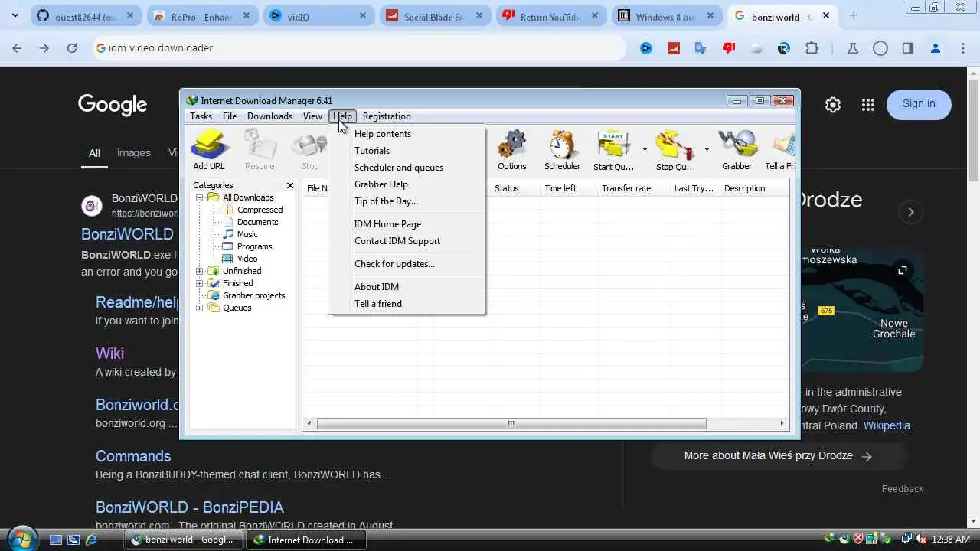The image size is (980, 551).
Task: Open Tip of the Day menu entry
Action: click(407, 201)
